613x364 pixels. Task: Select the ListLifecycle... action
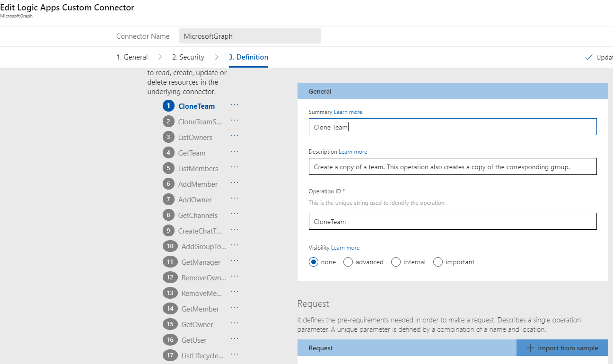(x=202, y=355)
